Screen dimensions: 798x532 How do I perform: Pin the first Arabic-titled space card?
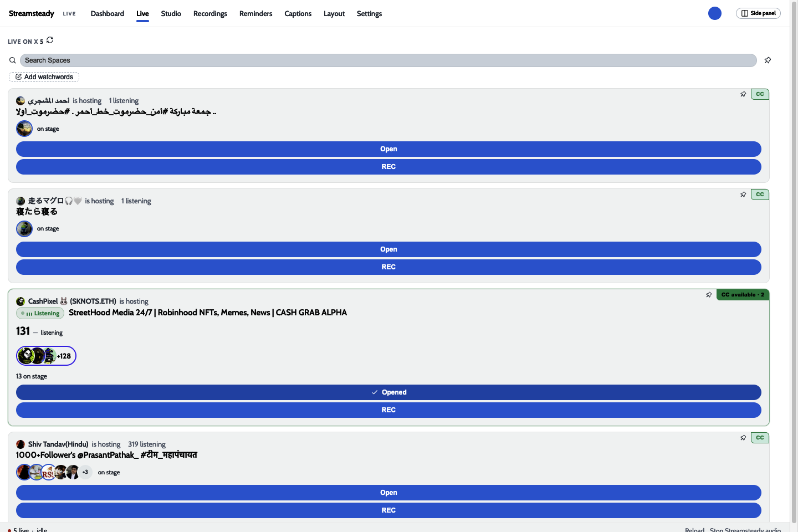tap(743, 94)
